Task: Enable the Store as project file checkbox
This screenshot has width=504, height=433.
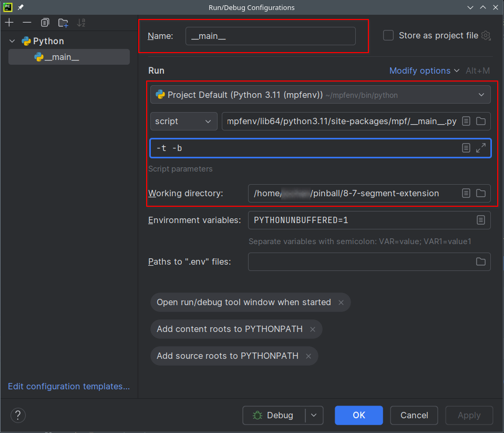Action: click(388, 35)
